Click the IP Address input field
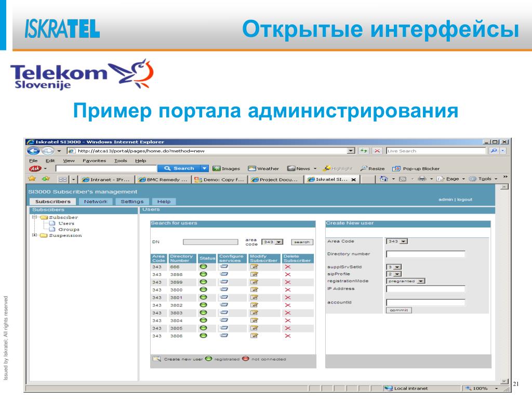532x399 pixels. 426,289
